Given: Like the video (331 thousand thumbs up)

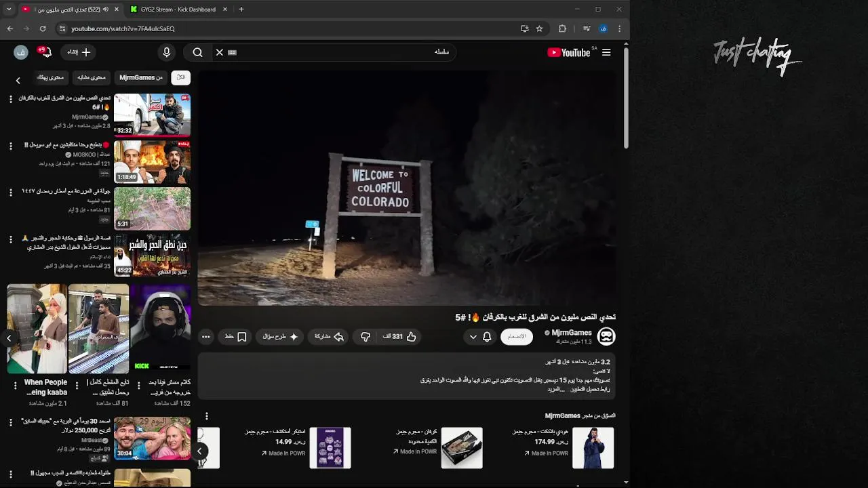Looking at the screenshot, I should tap(399, 336).
